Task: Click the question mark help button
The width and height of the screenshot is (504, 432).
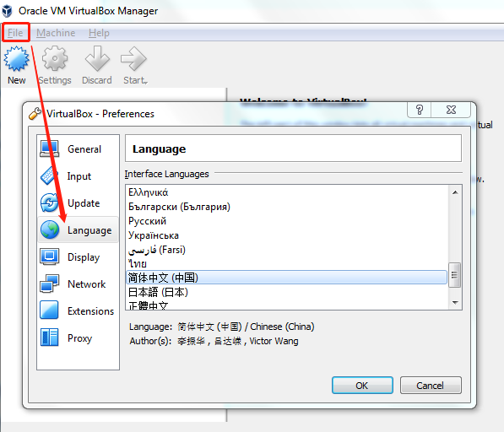Action: pos(419,110)
